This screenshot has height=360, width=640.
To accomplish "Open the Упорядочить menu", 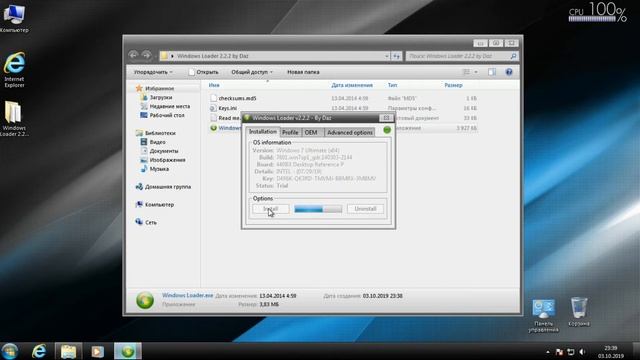I will [153, 72].
